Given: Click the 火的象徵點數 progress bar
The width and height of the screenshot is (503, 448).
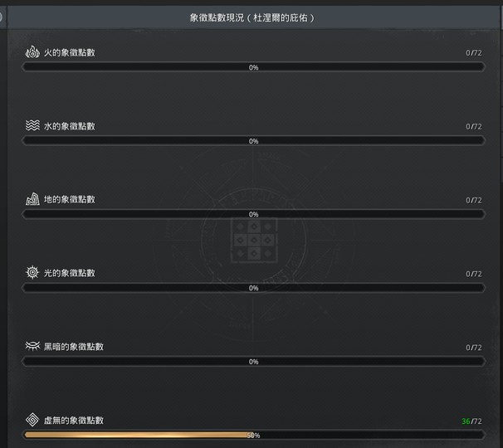Looking at the screenshot, I should 253,67.
